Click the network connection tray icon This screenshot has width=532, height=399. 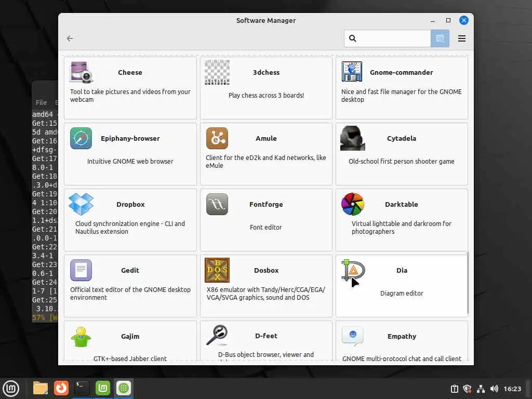[x=481, y=389]
